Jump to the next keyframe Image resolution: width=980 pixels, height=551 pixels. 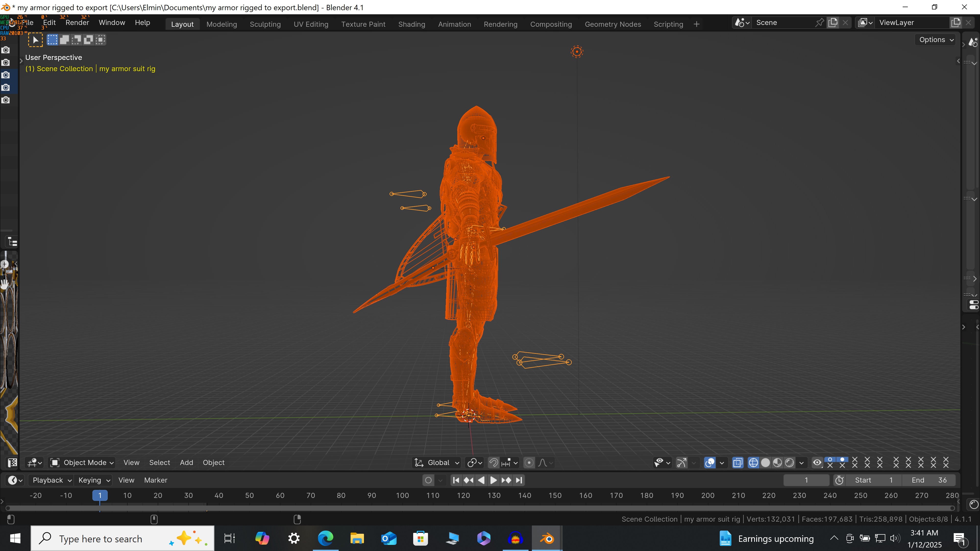click(506, 480)
